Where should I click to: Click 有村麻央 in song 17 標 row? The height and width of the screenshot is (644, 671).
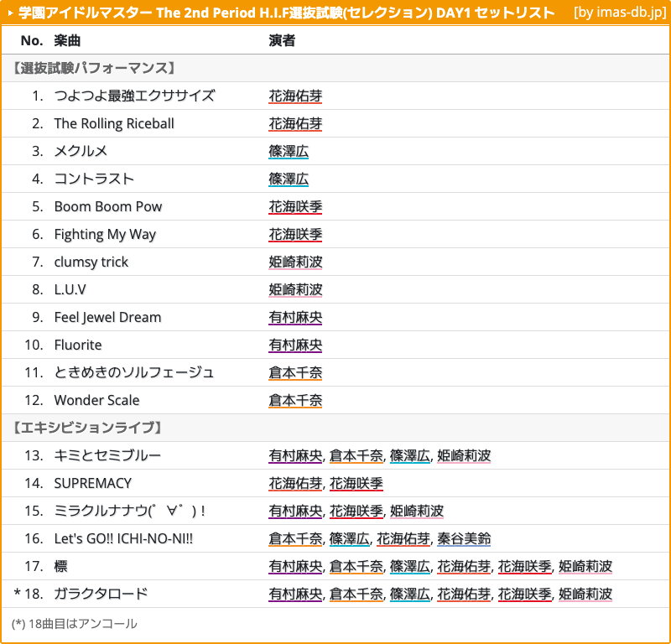click(295, 567)
